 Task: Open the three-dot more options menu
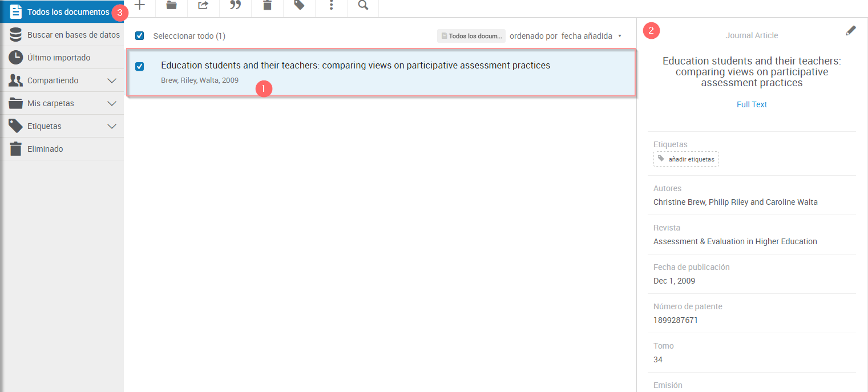[331, 5]
